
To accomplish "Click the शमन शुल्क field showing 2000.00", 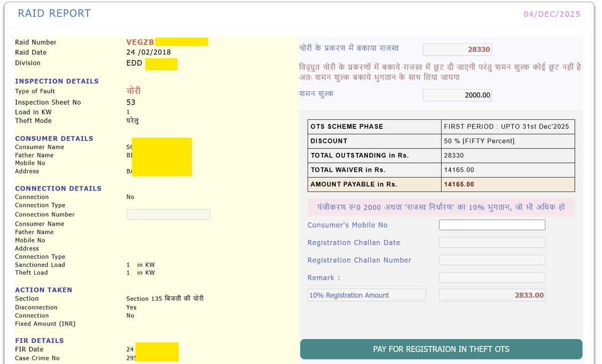I will (457, 95).
